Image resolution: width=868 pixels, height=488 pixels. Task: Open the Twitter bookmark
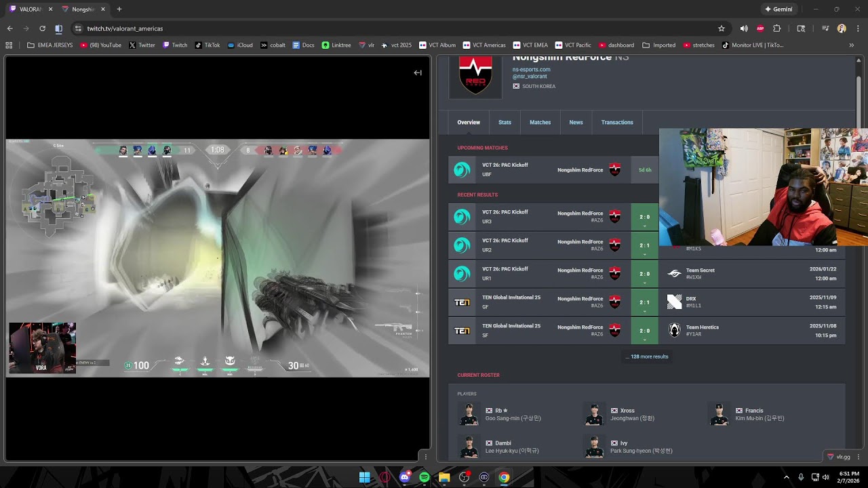pos(142,45)
